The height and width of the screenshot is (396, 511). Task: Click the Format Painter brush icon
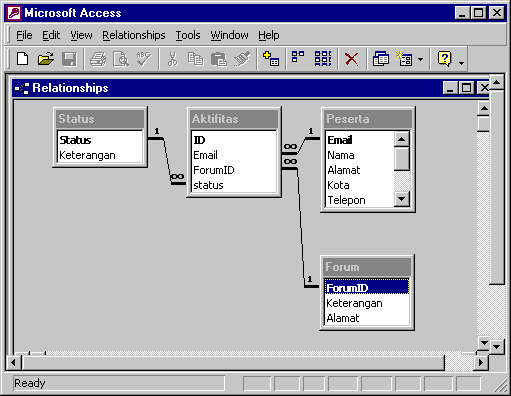[x=242, y=59]
